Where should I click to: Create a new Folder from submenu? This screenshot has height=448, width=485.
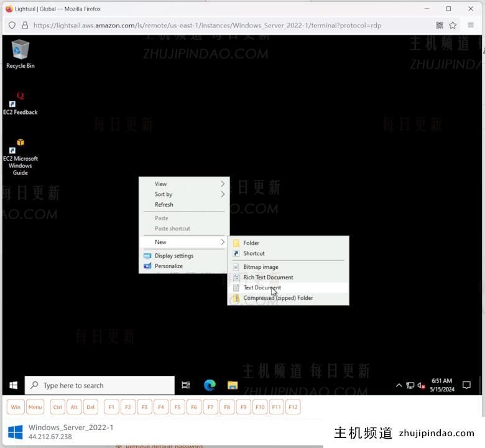tap(289, 243)
